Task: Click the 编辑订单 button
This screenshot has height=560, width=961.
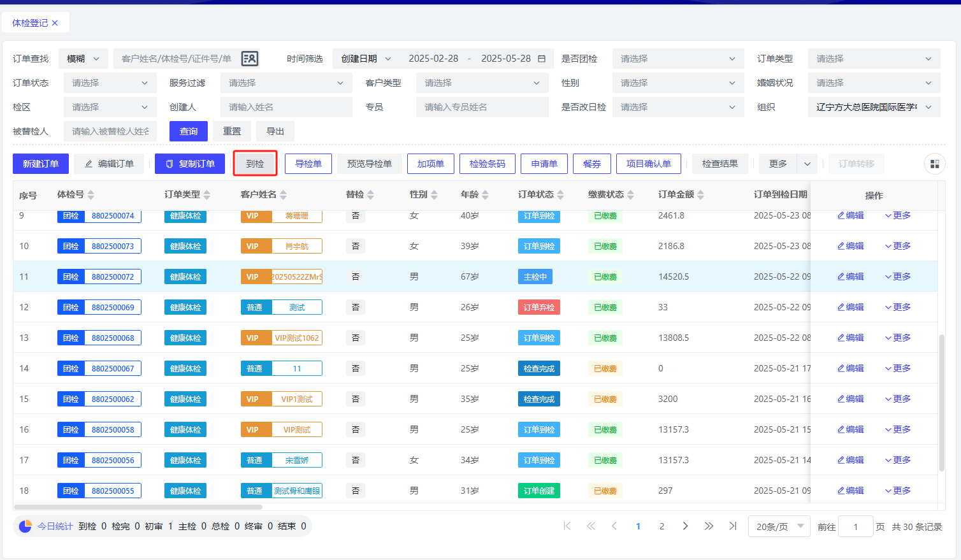Action: [109, 164]
